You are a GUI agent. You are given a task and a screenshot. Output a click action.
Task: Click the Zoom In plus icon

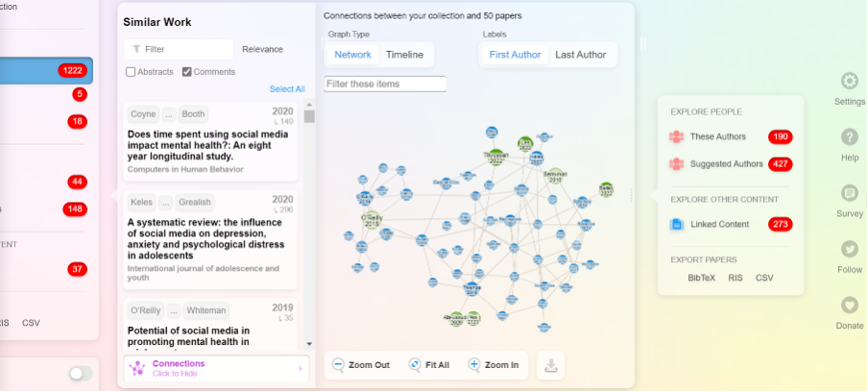pyautogui.click(x=474, y=365)
